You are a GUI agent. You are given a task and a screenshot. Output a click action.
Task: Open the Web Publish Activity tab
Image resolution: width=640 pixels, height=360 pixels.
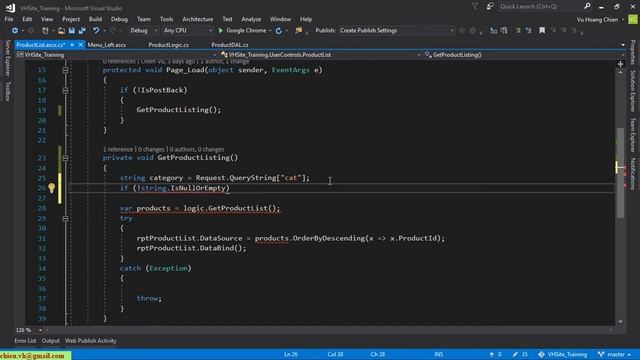coord(91,341)
